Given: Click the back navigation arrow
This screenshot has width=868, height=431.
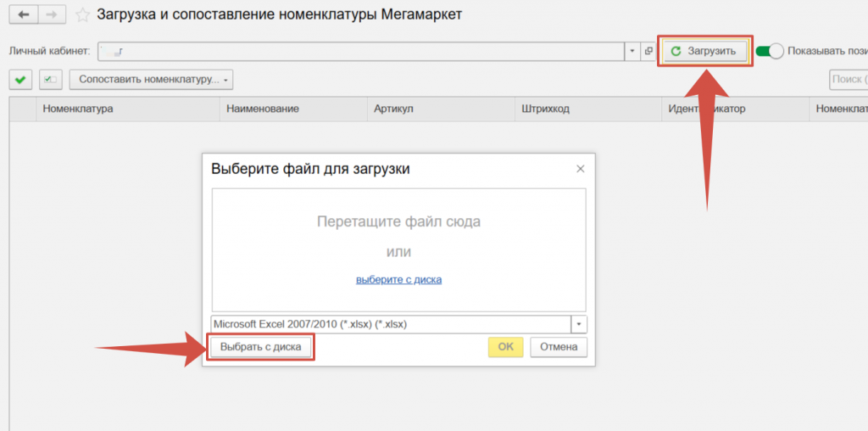Looking at the screenshot, I should [x=22, y=15].
